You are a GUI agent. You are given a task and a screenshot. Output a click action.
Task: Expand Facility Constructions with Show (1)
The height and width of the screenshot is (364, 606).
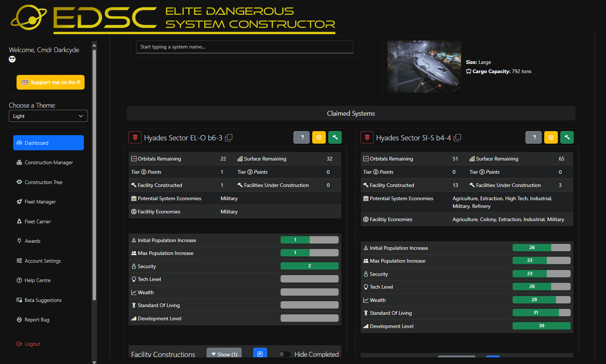pos(224,353)
